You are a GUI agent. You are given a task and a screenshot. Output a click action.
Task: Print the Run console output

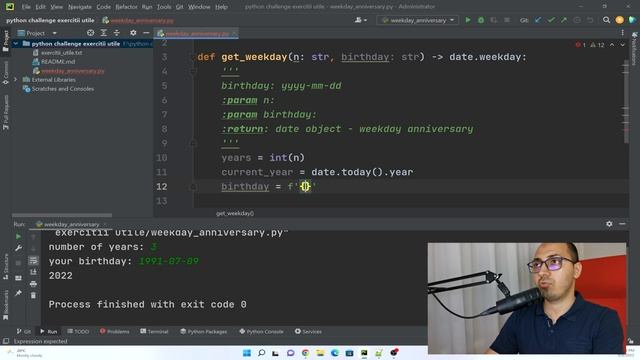(x=33, y=284)
